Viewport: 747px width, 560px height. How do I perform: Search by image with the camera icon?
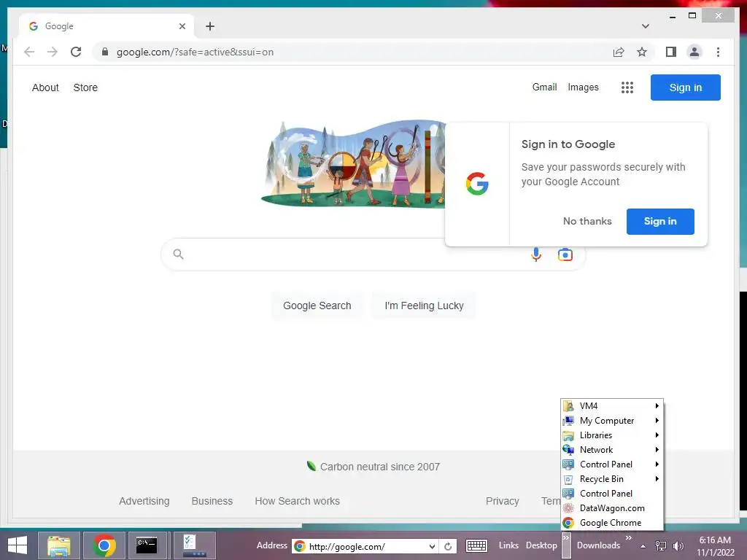click(565, 254)
